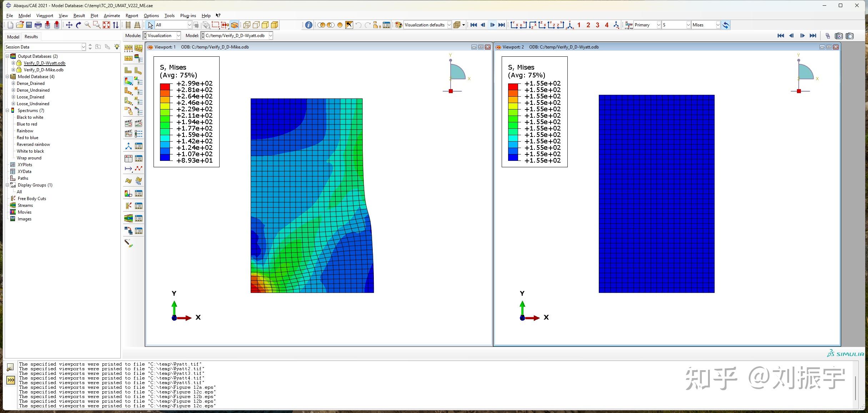The height and width of the screenshot is (413, 868).
Task: Collapse the Output Databases branch
Action: coord(8,56)
